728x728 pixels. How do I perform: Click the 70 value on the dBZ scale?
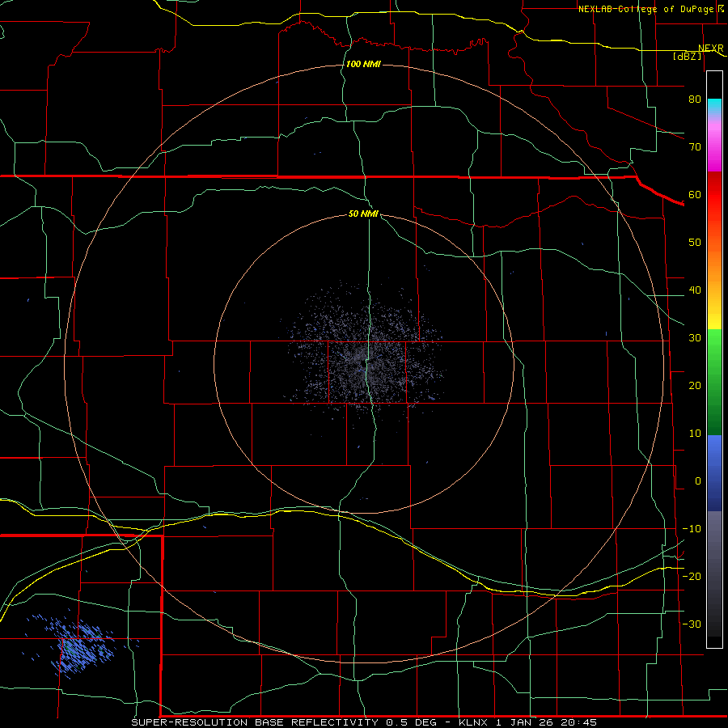(695, 147)
